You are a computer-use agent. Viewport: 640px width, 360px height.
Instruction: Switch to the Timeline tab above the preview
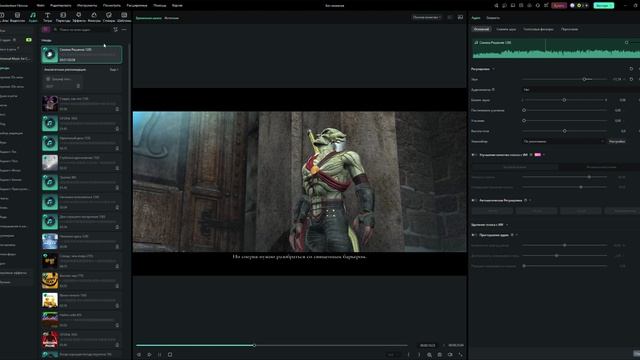149,18
